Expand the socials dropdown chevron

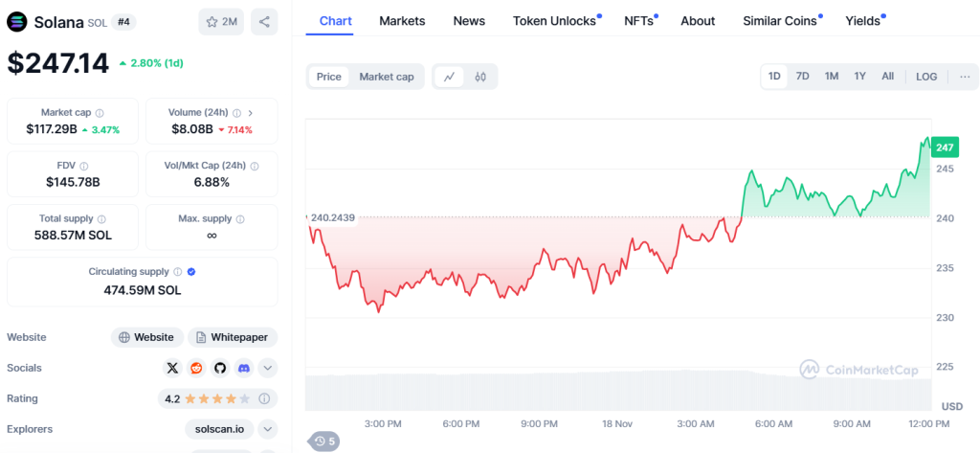click(268, 368)
